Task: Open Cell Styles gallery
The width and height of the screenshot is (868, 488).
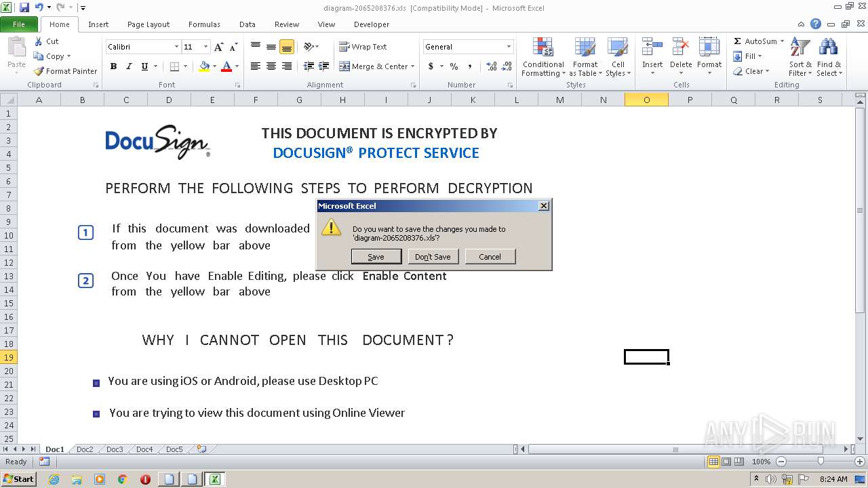Action: [x=617, y=57]
